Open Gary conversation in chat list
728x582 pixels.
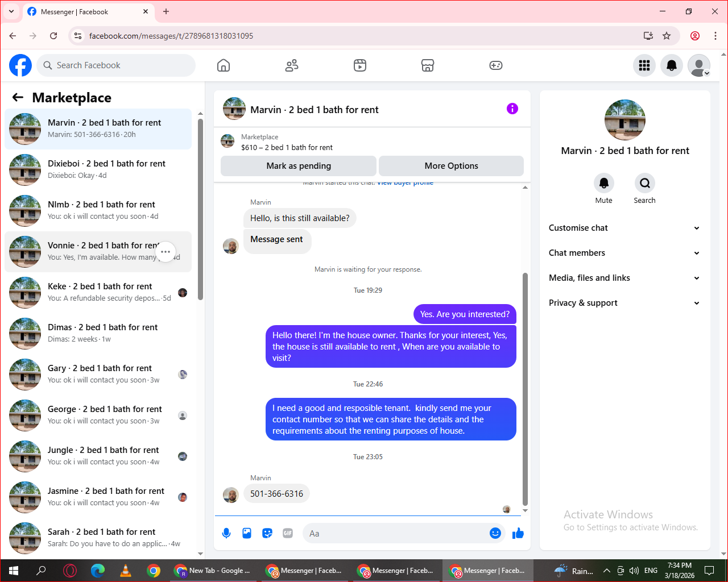pos(98,375)
